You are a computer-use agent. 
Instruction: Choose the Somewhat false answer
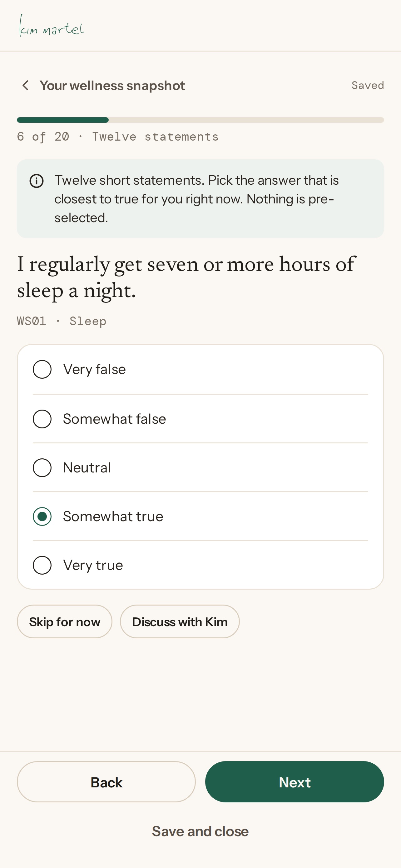[200, 419]
